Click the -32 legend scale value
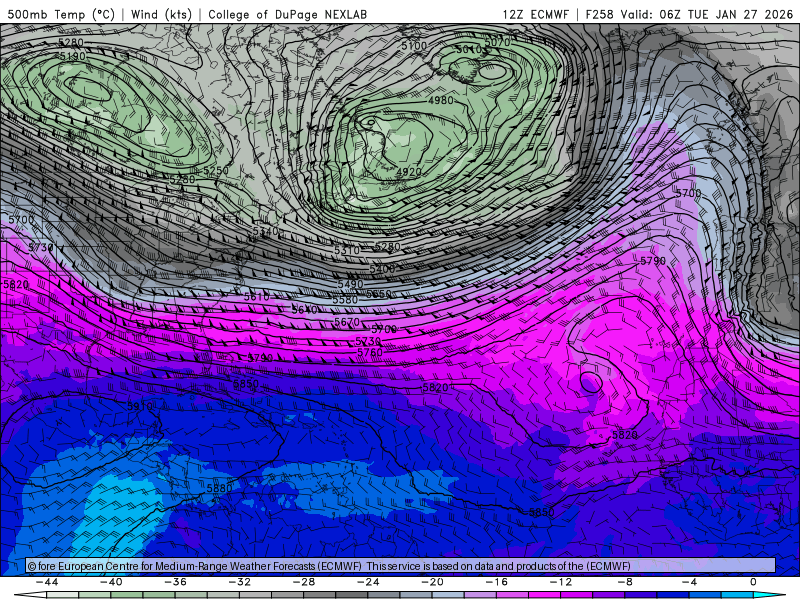This screenshot has width=800, height=600. coord(240,582)
